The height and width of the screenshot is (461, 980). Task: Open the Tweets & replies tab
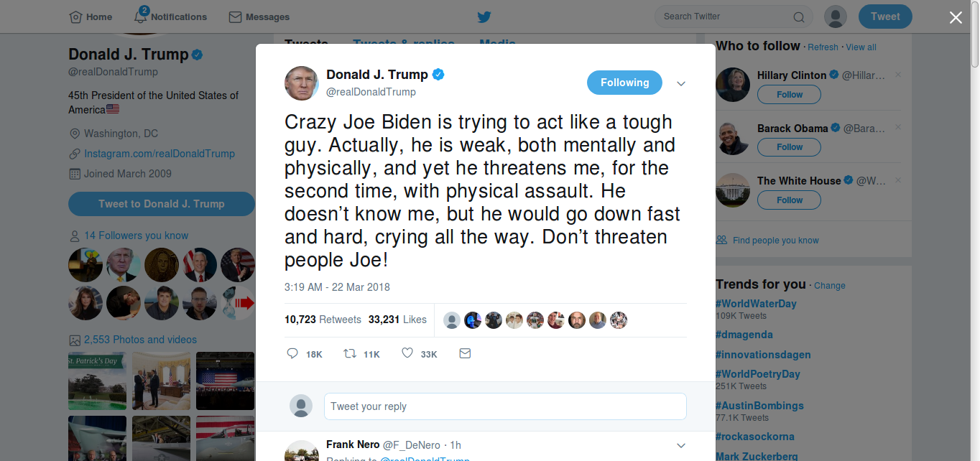click(x=403, y=45)
